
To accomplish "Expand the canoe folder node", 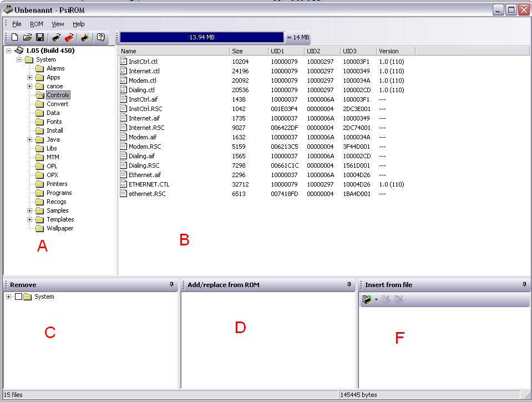I will [x=30, y=86].
